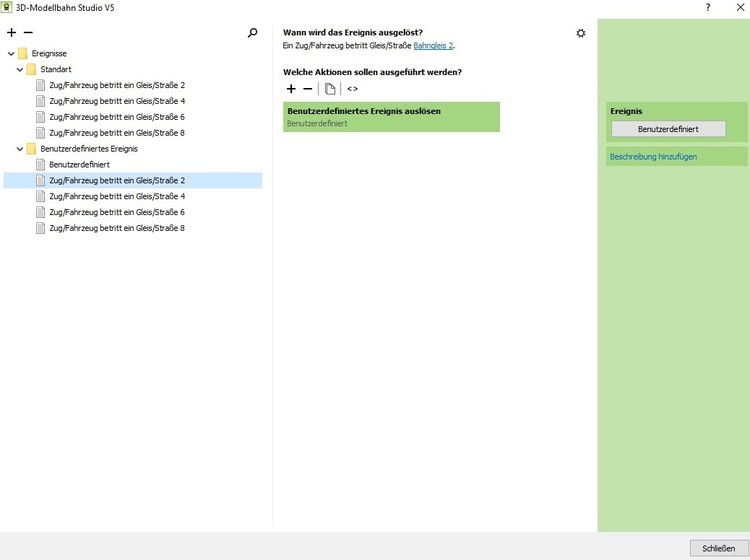Click the Standart folder icon
This screenshot has width=750, height=560.
pos(31,69)
